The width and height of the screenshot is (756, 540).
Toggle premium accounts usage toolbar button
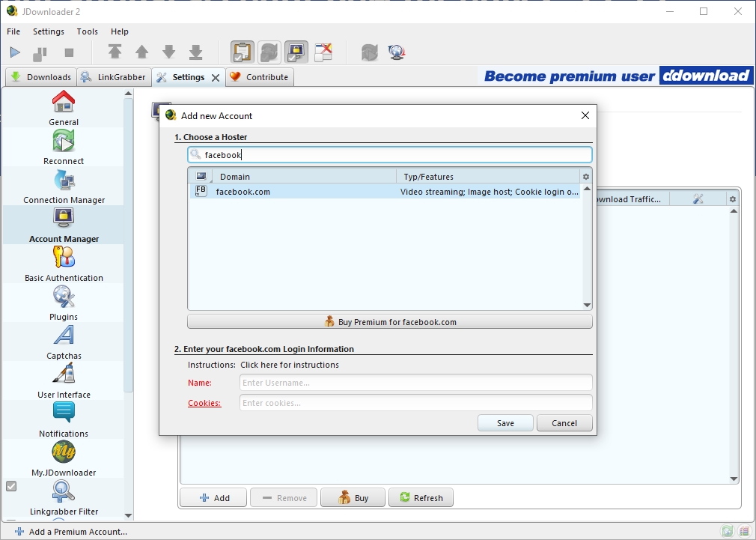click(x=296, y=52)
